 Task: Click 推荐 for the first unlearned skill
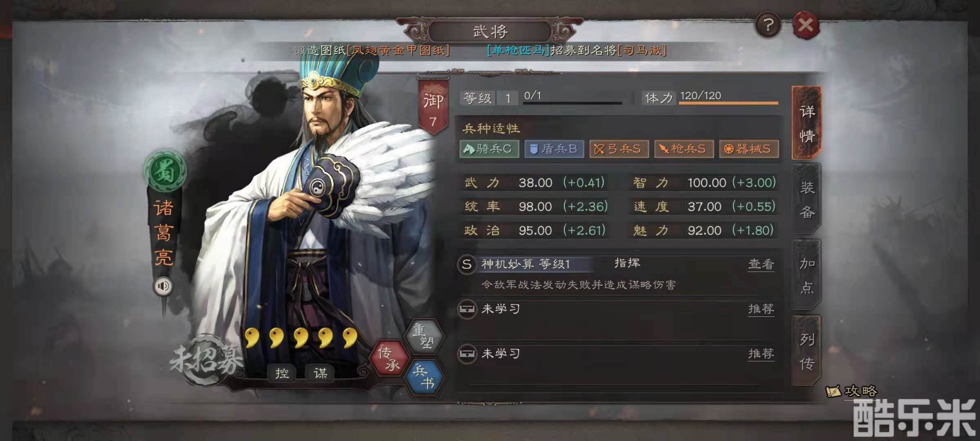click(x=761, y=309)
